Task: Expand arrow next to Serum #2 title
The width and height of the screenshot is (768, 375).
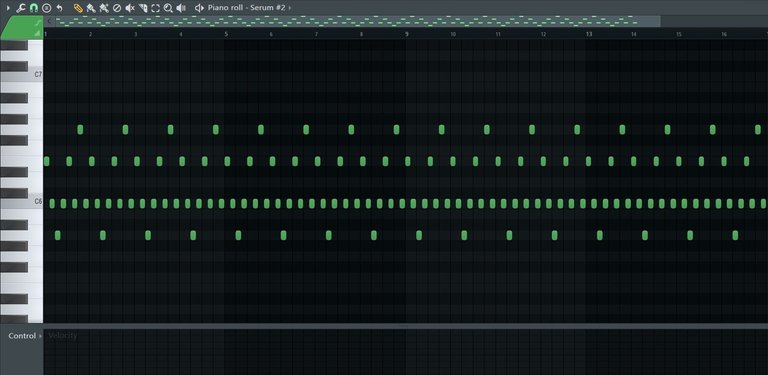Action: tap(290, 8)
